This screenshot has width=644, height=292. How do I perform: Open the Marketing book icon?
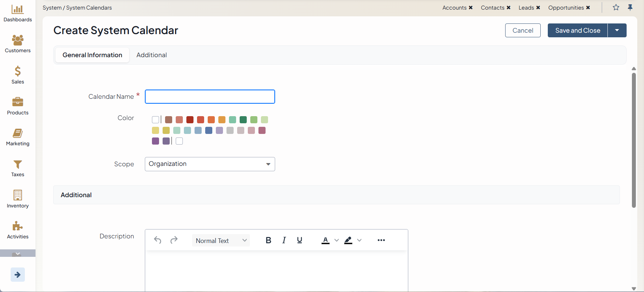(x=17, y=134)
